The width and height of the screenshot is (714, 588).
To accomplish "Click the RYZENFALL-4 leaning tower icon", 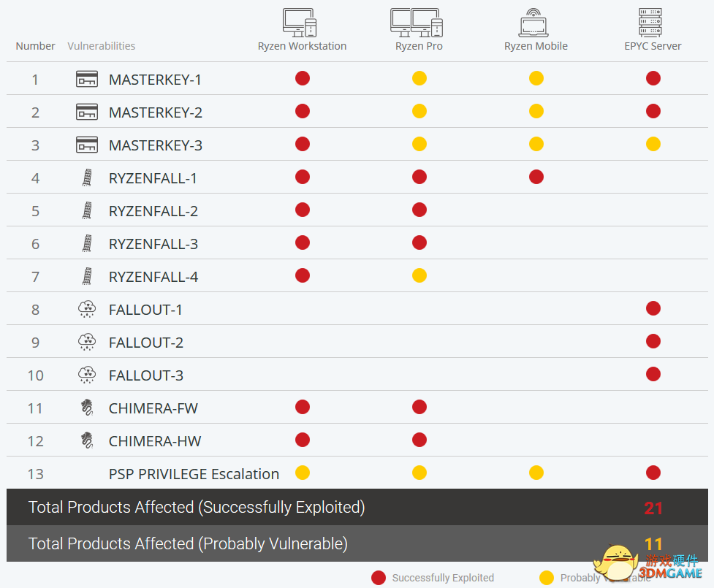I will pos(87,276).
